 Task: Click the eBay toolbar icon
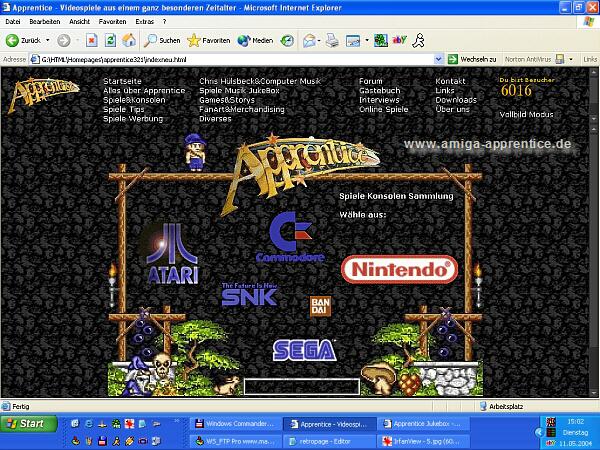(x=399, y=40)
